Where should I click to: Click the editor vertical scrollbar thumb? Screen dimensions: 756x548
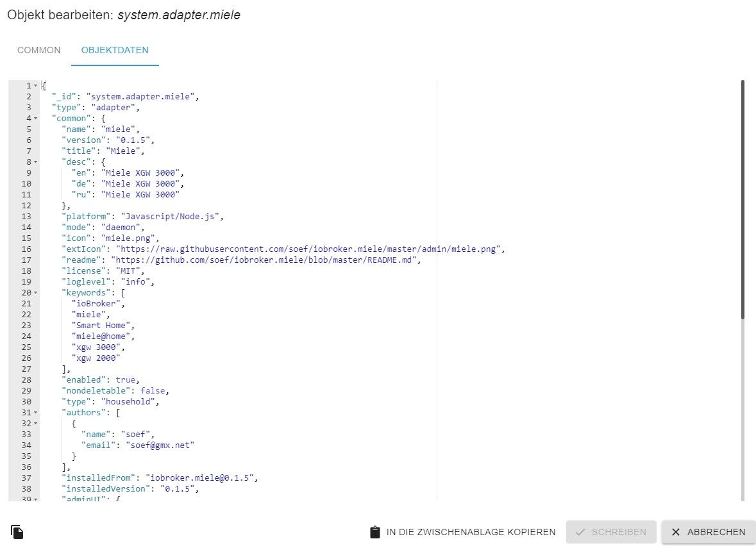743,199
